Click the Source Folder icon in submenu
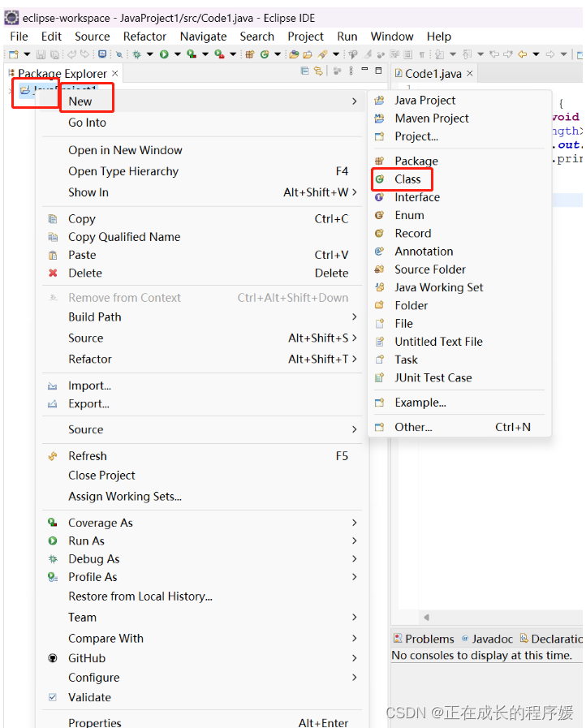The height and width of the screenshot is (728, 586). (379, 269)
